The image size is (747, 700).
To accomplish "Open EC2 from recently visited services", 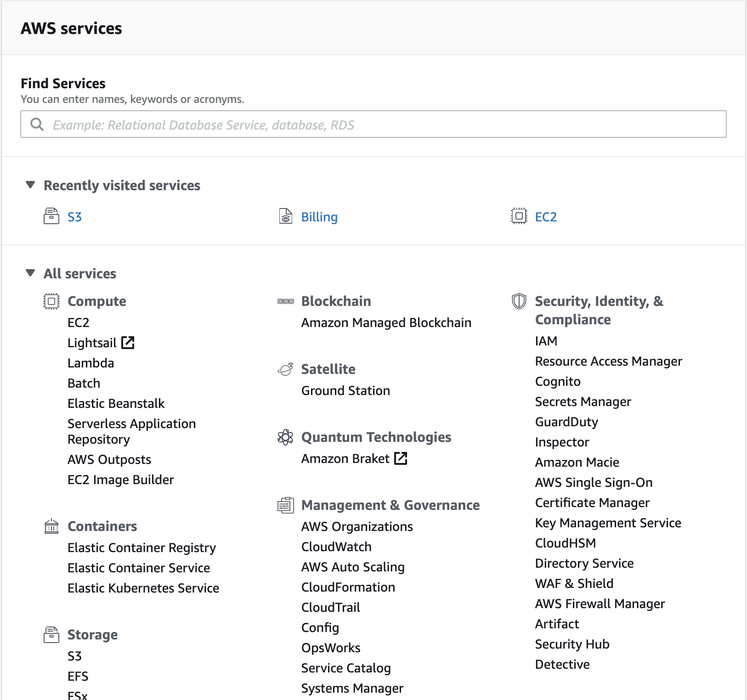I will point(546,217).
